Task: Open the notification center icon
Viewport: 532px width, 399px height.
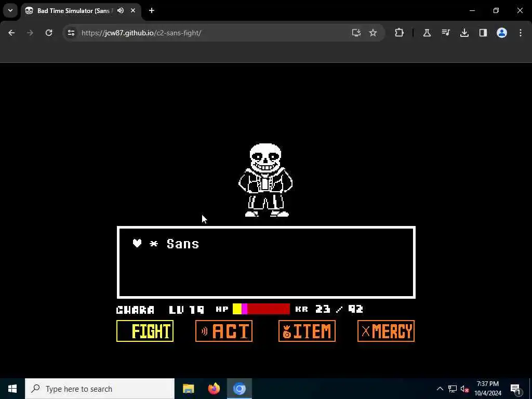Action: (x=515, y=389)
